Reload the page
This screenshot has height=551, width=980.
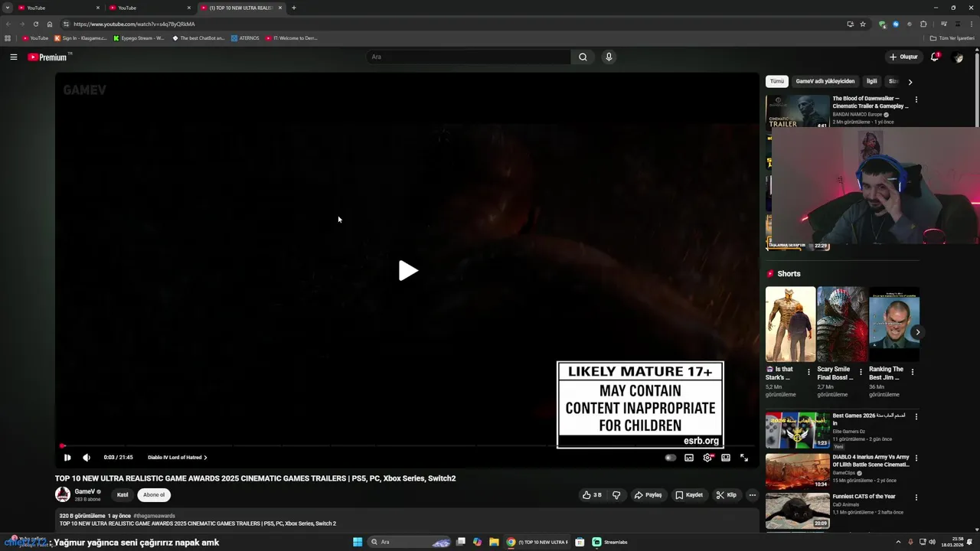coord(35,24)
